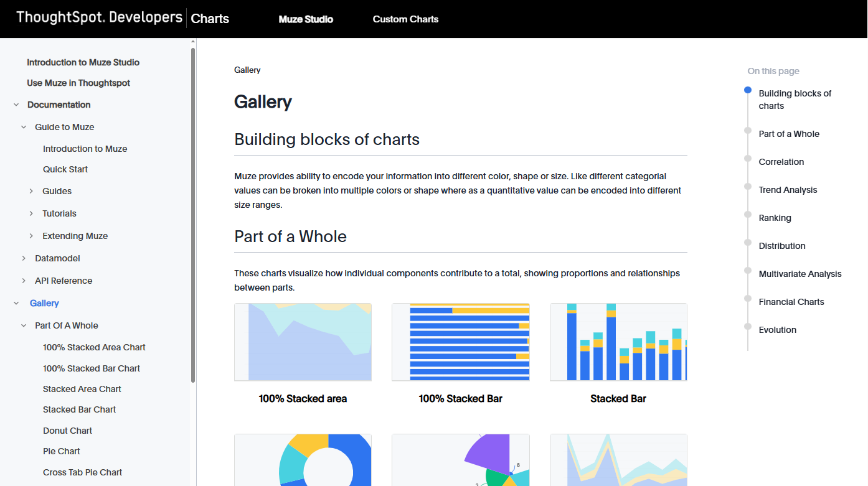Jump to Trend Analysis section
The width and height of the screenshot is (868, 486).
[x=788, y=190]
